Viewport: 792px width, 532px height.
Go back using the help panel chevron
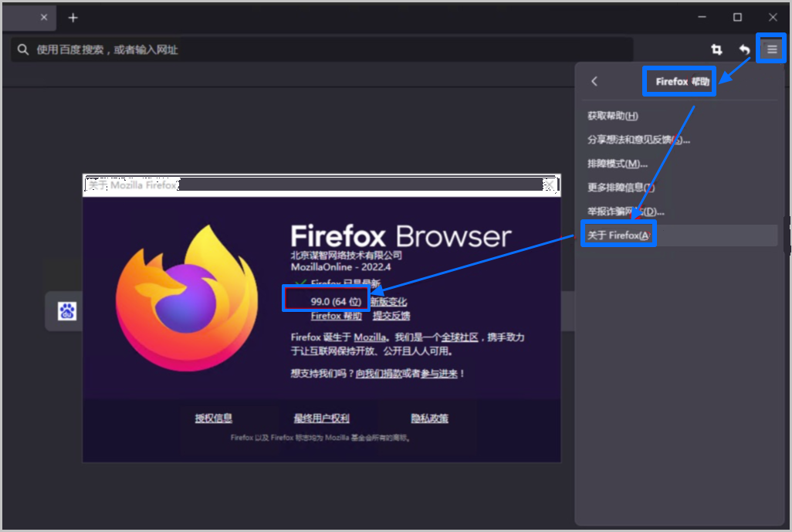(x=594, y=81)
